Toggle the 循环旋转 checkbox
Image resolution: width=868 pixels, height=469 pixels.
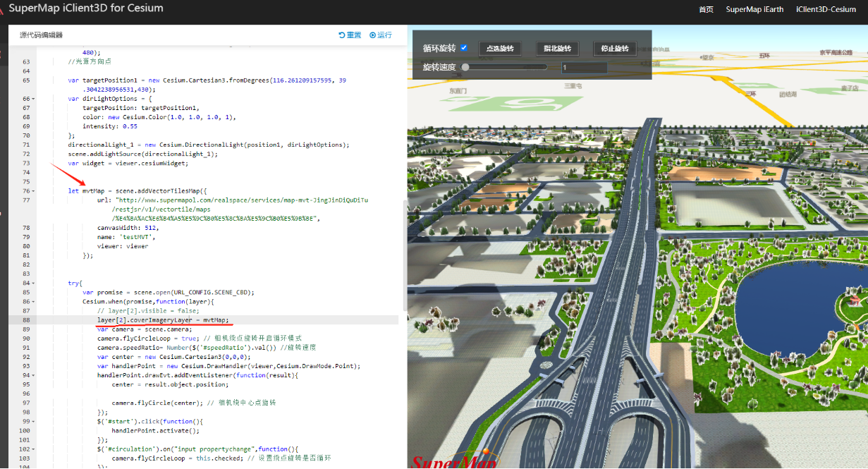[x=464, y=48]
